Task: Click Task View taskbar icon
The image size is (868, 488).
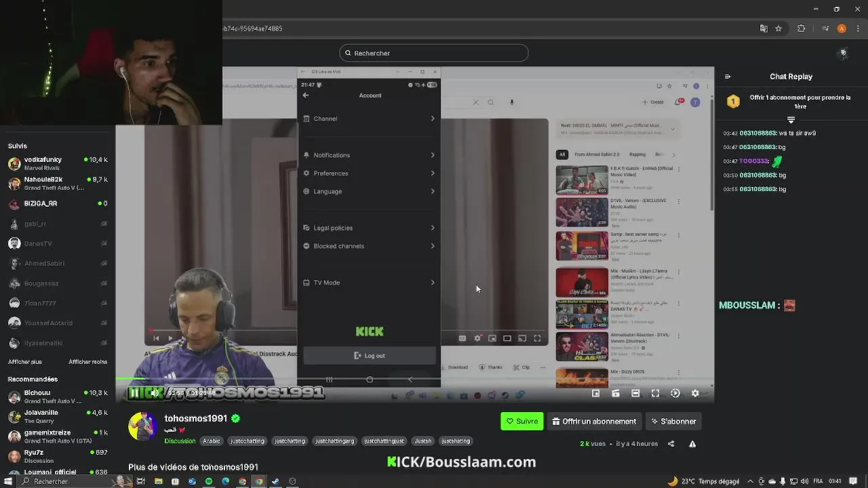Action: point(141,481)
